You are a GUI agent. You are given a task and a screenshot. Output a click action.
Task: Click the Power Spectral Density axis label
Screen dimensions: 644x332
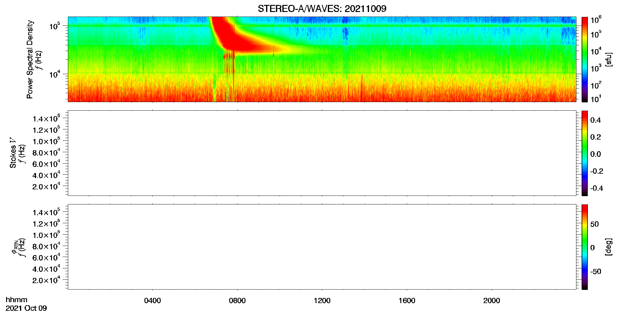click(30, 59)
